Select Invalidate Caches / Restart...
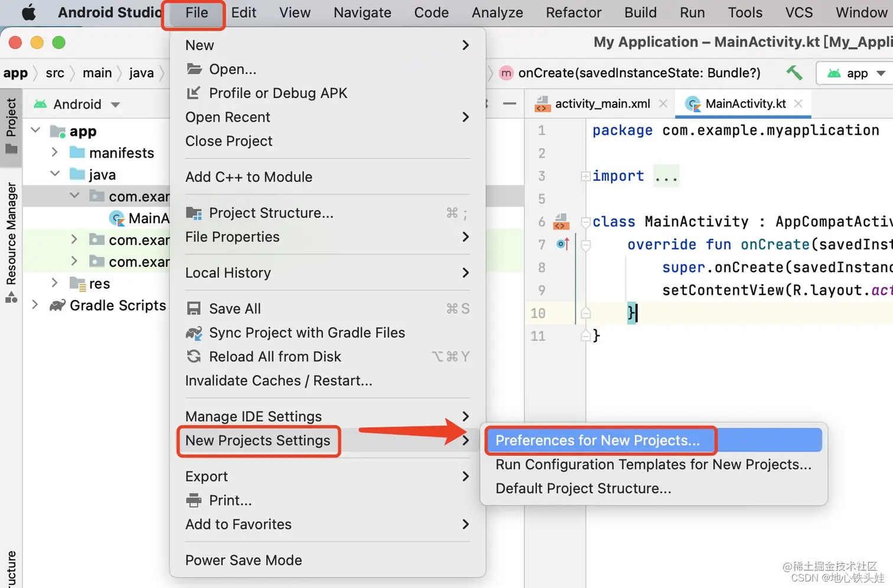The height and width of the screenshot is (588, 893). pos(328,381)
